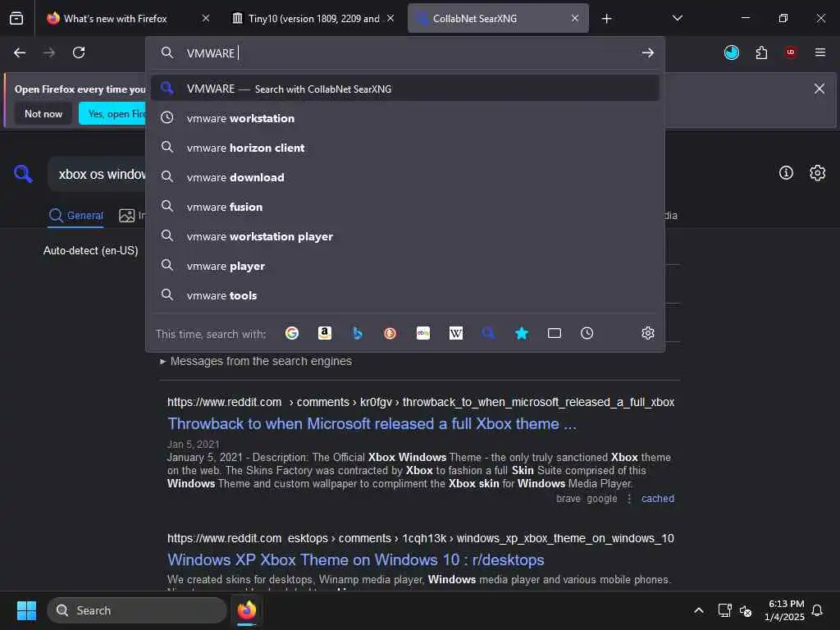
Task: Click the Not now button
Action: point(43,113)
